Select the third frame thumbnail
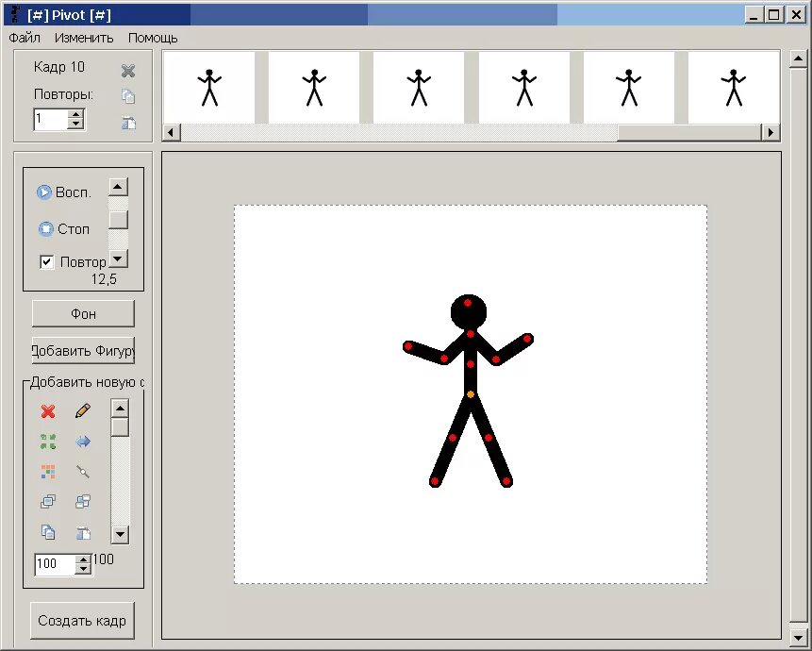The image size is (812, 651). click(419, 87)
